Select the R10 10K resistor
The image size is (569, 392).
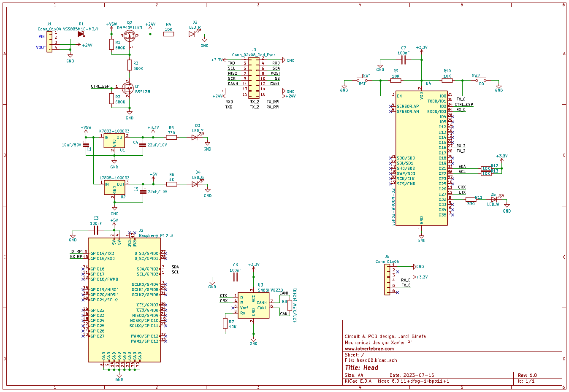click(x=447, y=80)
